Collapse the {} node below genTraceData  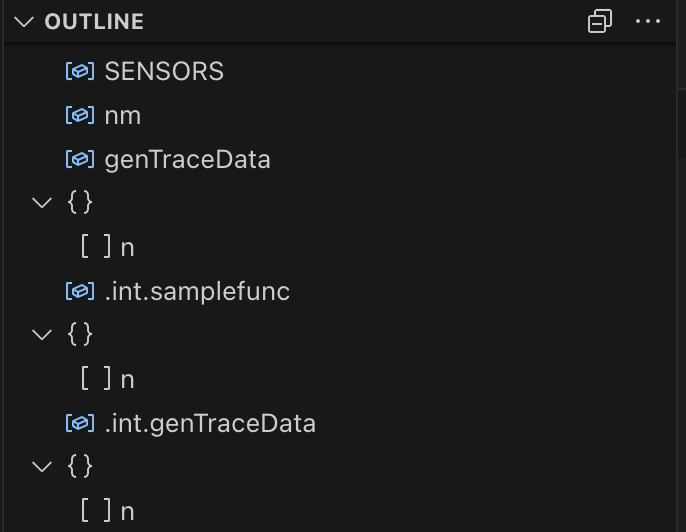(41, 203)
